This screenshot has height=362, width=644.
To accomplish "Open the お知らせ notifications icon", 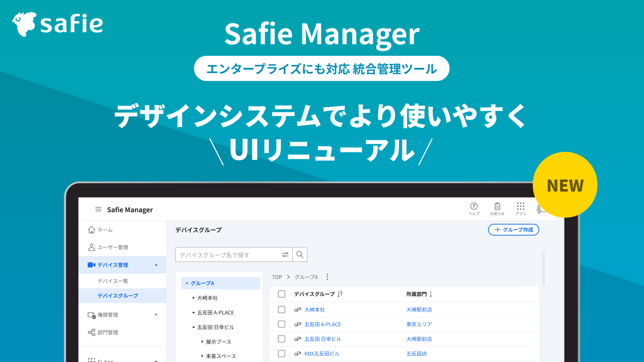I will 497,206.
